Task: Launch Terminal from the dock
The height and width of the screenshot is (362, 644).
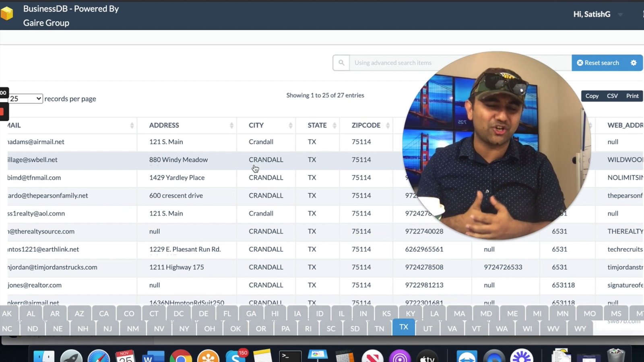Action: coord(290,356)
